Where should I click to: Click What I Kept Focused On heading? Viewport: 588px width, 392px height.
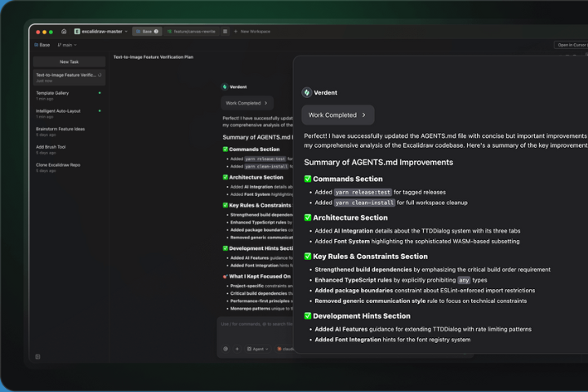pyautogui.click(x=260, y=277)
